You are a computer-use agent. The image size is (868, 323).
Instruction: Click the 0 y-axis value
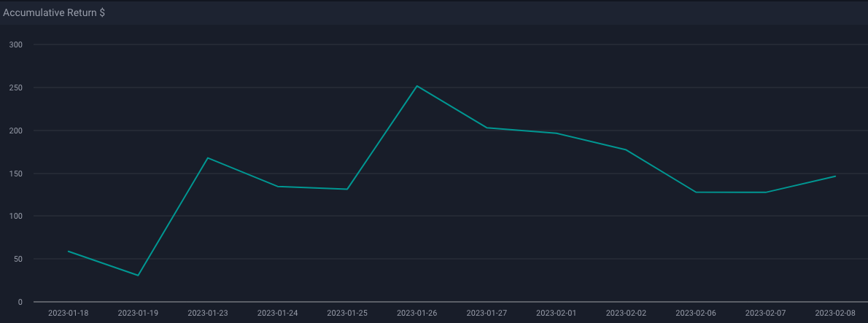pos(20,302)
